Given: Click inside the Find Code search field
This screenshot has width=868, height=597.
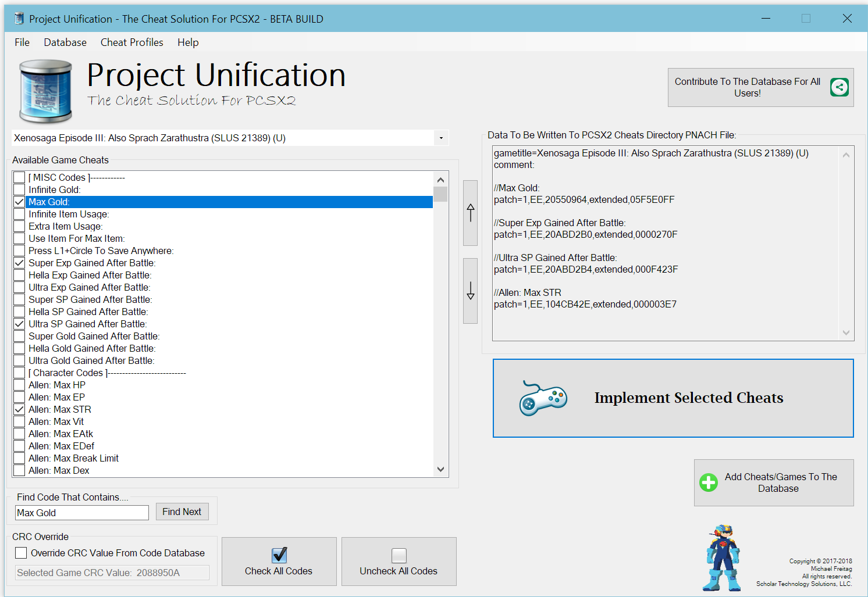Looking at the screenshot, I should (x=81, y=512).
